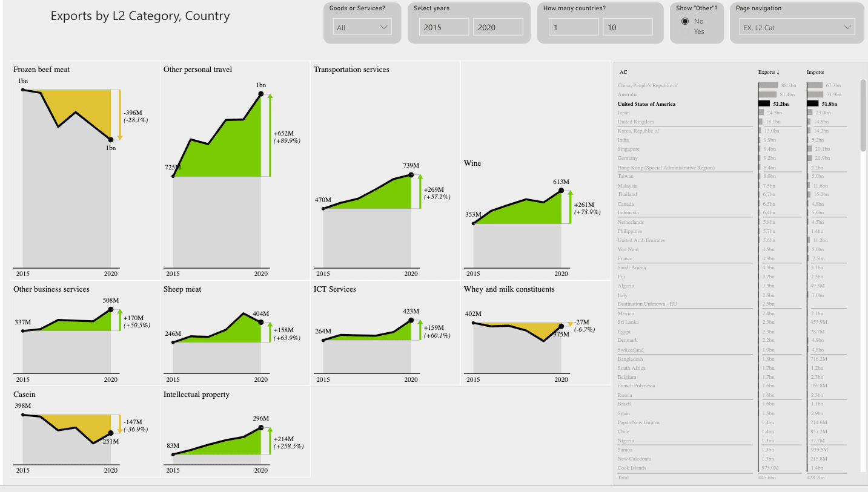Select the United States of America row
The height and width of the screenshot is (492, 868).
coord(646,104)
